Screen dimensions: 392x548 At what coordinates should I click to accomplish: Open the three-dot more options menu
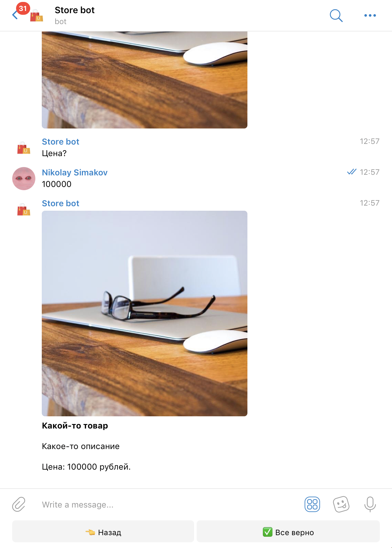click(x=370, y=15)
